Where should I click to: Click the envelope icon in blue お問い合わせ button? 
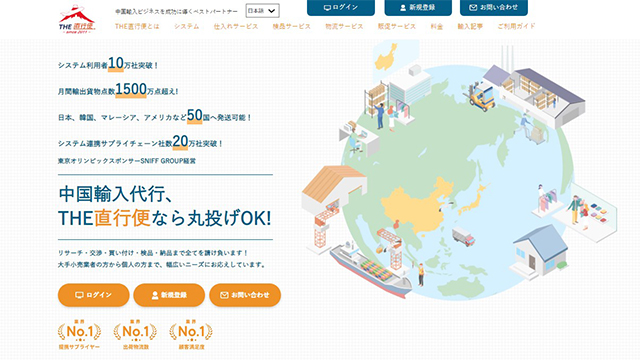473,8
